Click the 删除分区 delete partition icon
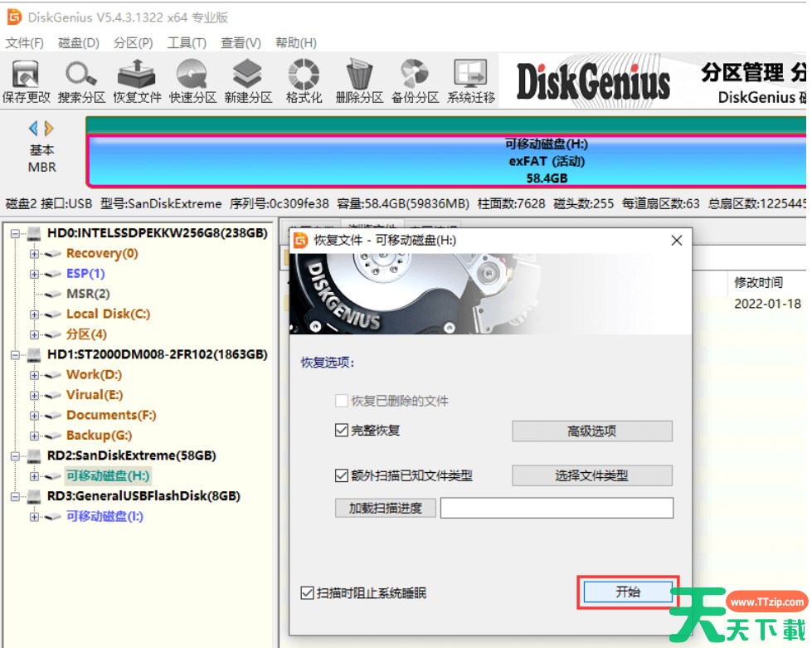Image resolution: width=812 pixels, height=648 pixels. [359, 82]
